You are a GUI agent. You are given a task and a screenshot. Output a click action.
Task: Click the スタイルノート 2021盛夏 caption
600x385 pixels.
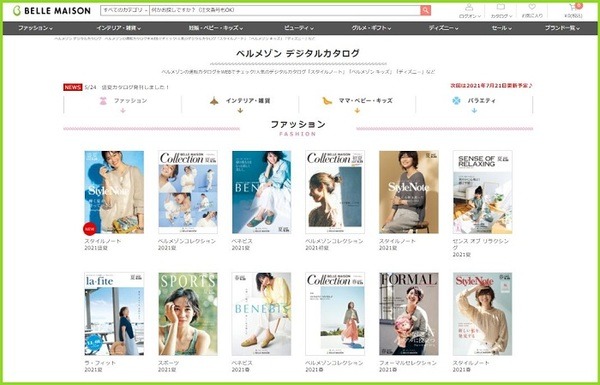pyautogui.click(x=103, y=245)
